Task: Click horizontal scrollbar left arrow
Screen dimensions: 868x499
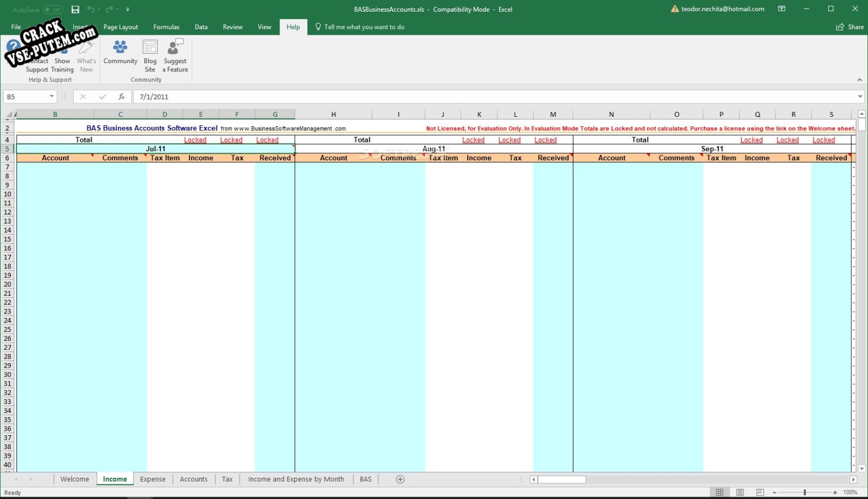Action: (x=534, y=479)
